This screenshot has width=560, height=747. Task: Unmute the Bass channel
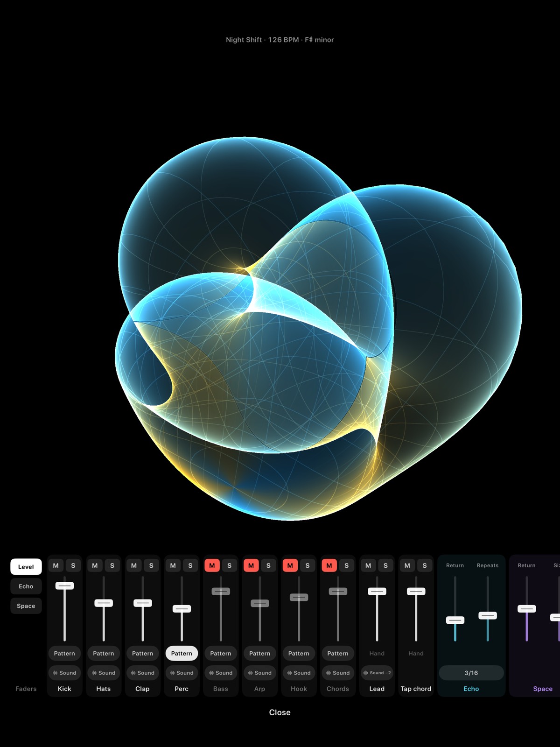[x=212, y=565]
